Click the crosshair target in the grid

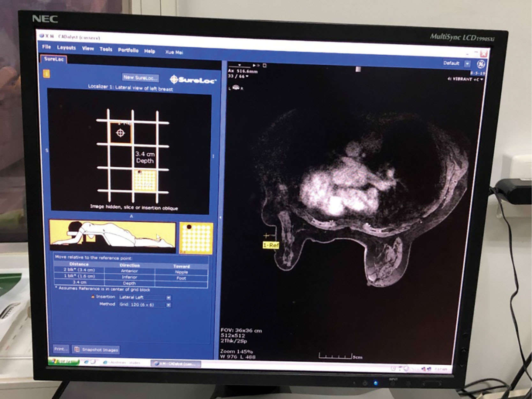[x=120, y=133]
